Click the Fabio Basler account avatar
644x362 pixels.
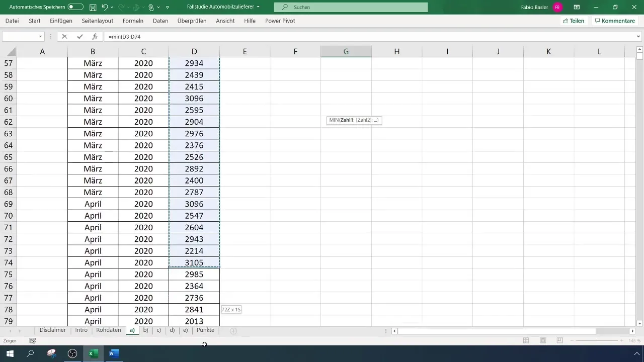click(557, 7)
